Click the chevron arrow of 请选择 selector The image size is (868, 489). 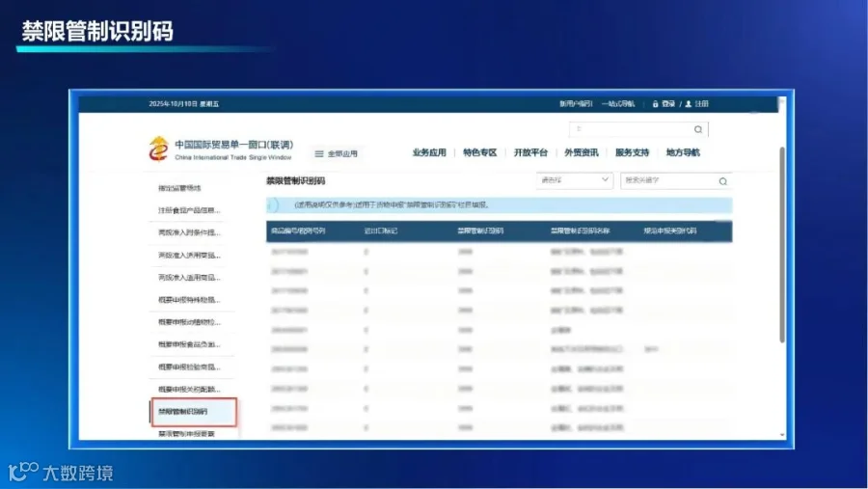click(x=605, y=179)
